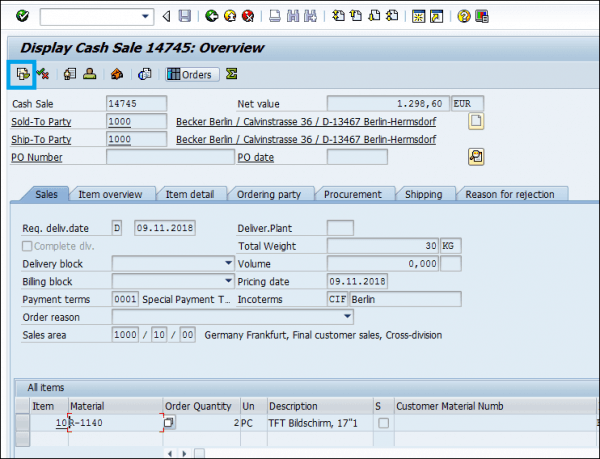Go to Next Page icon
600x459 pixels.
coord(374,16)
